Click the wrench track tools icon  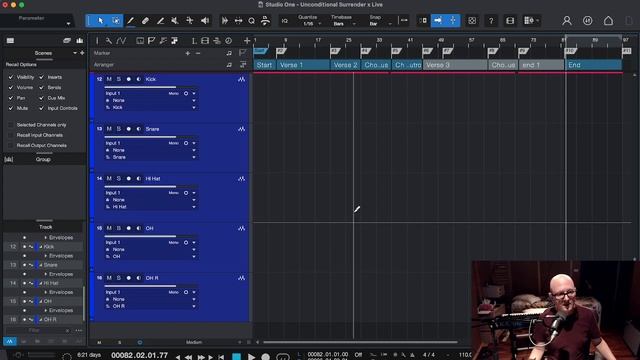tap(109, 41)
